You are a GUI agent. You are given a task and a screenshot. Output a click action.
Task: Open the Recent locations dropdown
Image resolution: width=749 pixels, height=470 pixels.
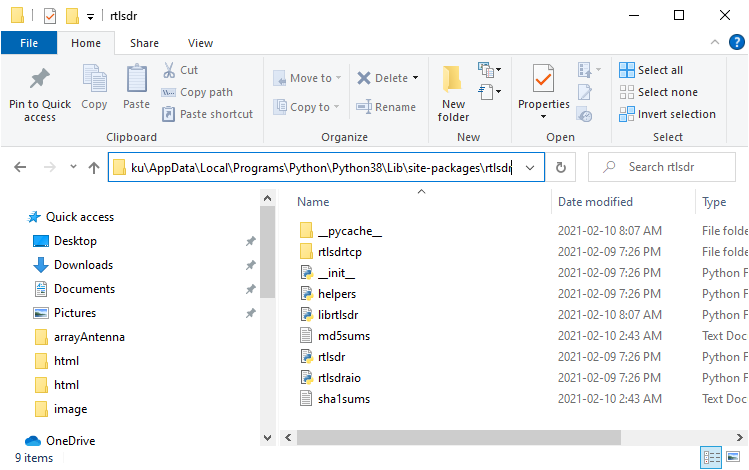click(x=73, y=167)
